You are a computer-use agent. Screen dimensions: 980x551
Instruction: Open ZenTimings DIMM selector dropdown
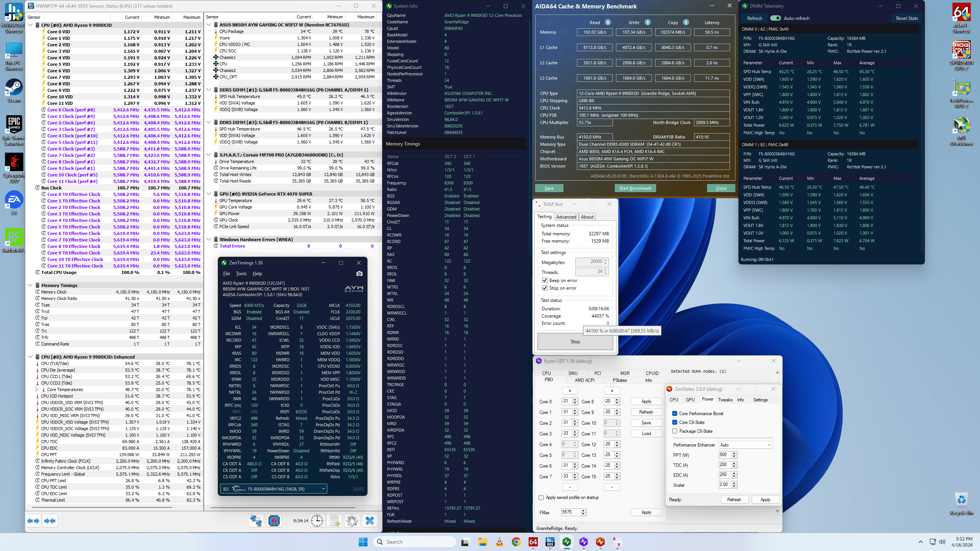(x=274, y=489)
